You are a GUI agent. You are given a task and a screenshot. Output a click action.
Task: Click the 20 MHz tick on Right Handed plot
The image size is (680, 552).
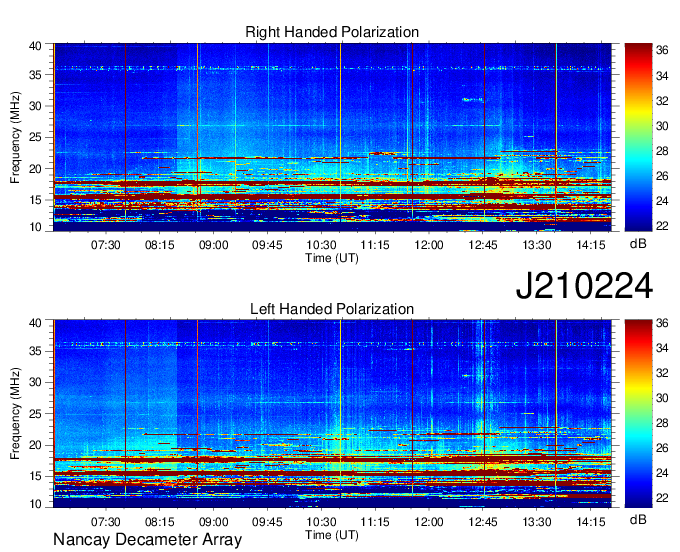tap(35, 169)
